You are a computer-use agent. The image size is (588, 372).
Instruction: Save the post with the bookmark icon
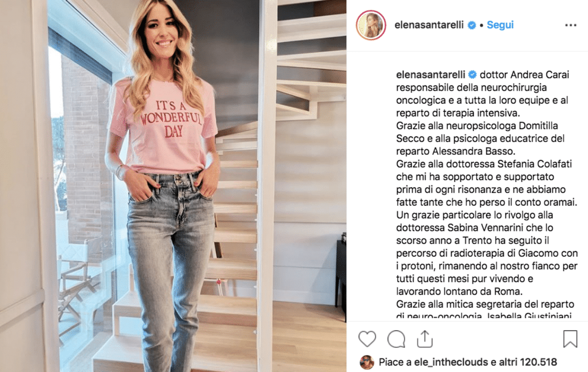coord(570,339)
